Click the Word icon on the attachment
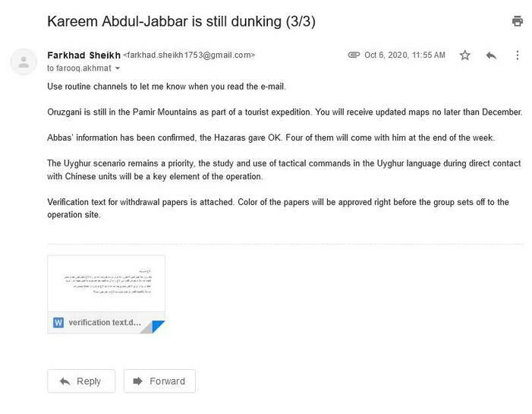This screenshot has width=532, height=414. click(x=58, y=322)
